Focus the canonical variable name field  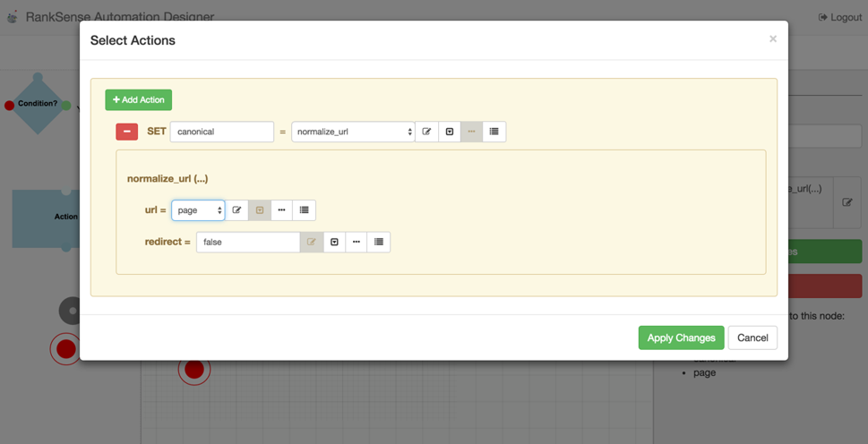tap(222, 132)
